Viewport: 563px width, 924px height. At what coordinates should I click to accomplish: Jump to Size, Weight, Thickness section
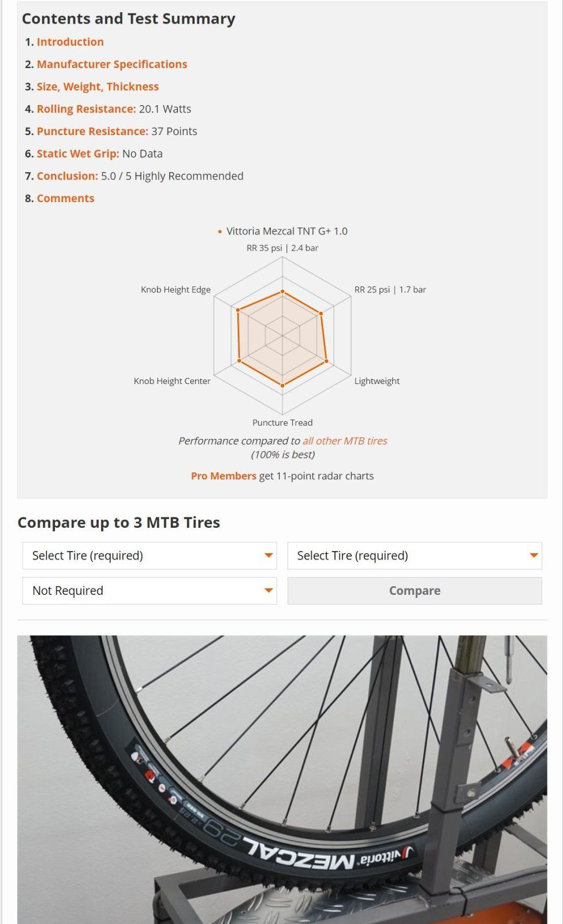click(98, 87)
